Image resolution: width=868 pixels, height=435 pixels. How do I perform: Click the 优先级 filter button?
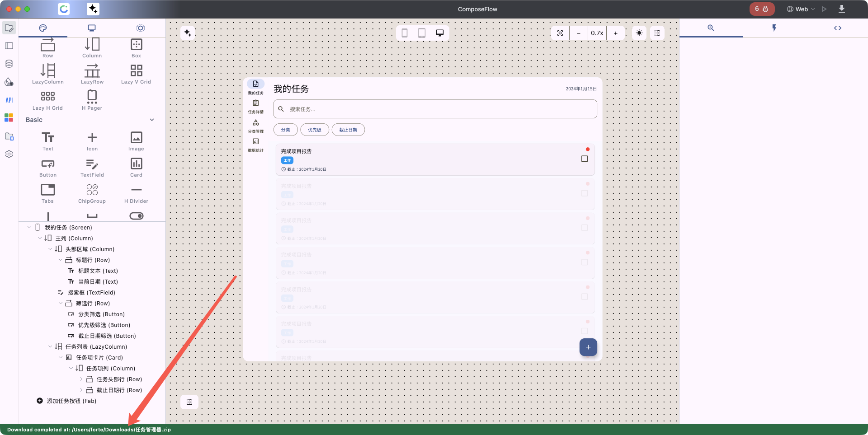pyautogui.click(x=315, y=130)
